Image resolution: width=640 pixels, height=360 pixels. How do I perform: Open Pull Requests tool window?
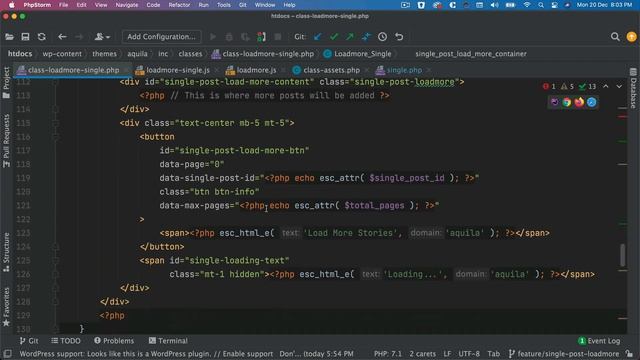[6, 141]
